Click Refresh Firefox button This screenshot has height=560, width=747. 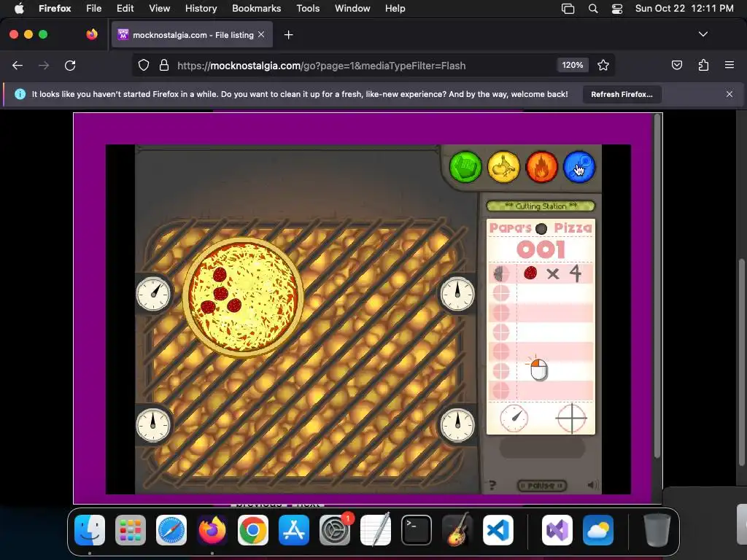pos(622,94)
